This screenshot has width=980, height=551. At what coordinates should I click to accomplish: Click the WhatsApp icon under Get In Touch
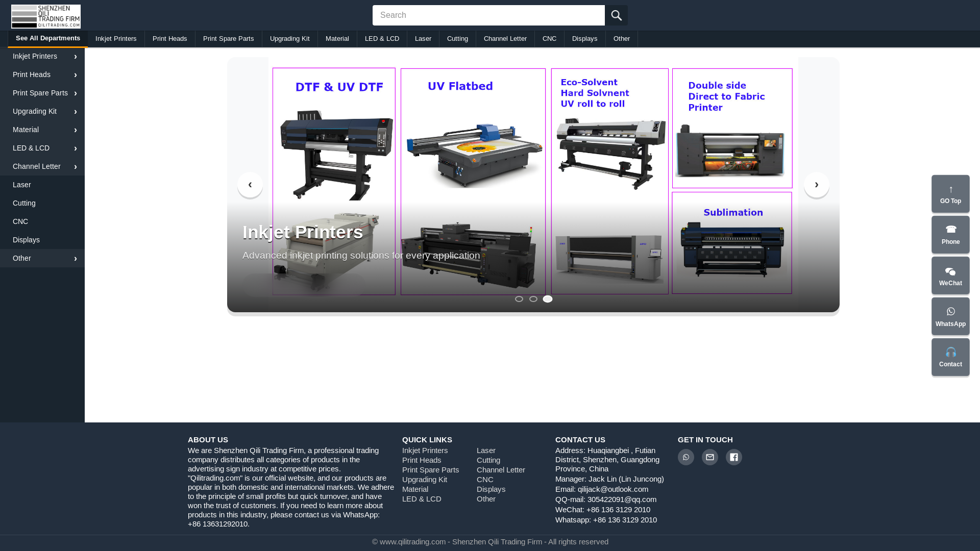(686, 457)
